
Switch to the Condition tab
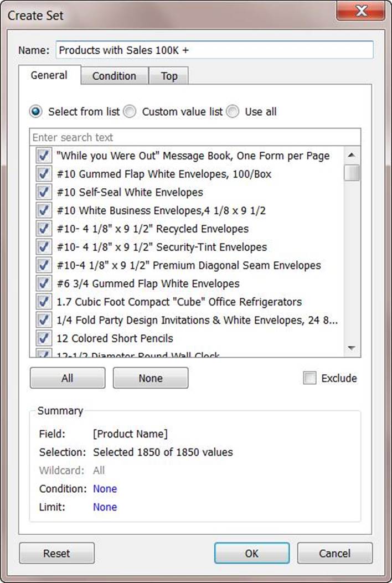pos(114,76)
